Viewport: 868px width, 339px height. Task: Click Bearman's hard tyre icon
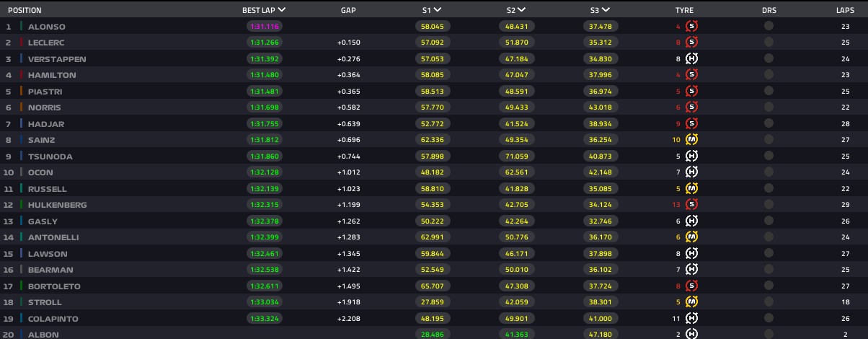(691, 270)
